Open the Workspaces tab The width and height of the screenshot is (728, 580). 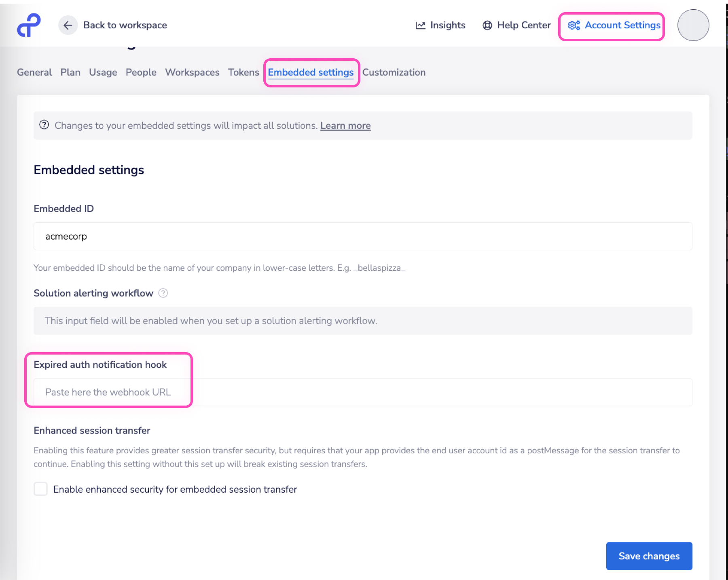pyautogui.click(x=192, y=72)
